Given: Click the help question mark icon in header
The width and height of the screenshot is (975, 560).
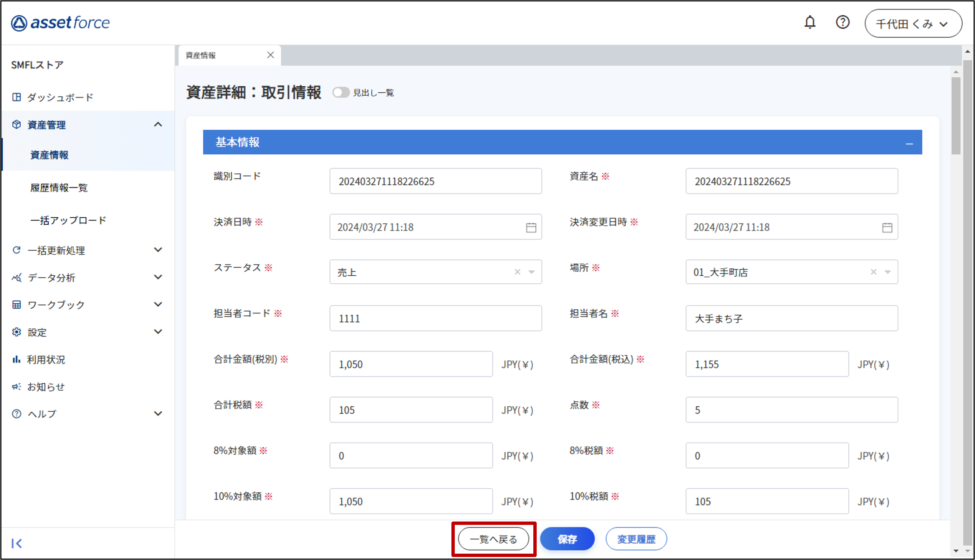Looking at the screenshot, I should [843, 23].
